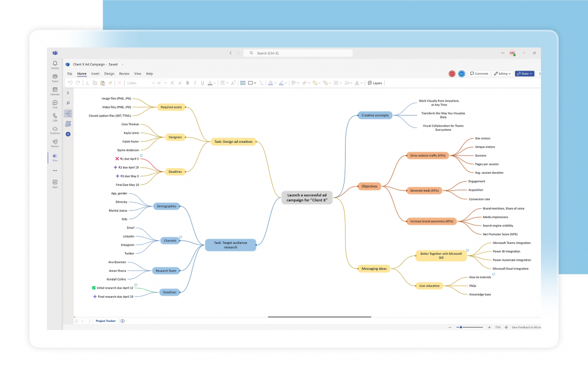Open the Layers panel from the toolbar
The height and width of the screenshot is (377, 588).
[x=375, y=83]
